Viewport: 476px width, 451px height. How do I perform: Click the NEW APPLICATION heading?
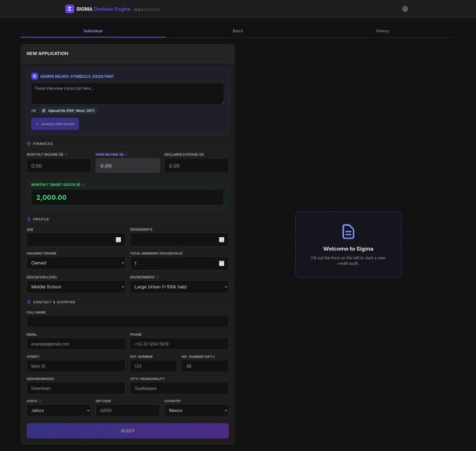47,54
